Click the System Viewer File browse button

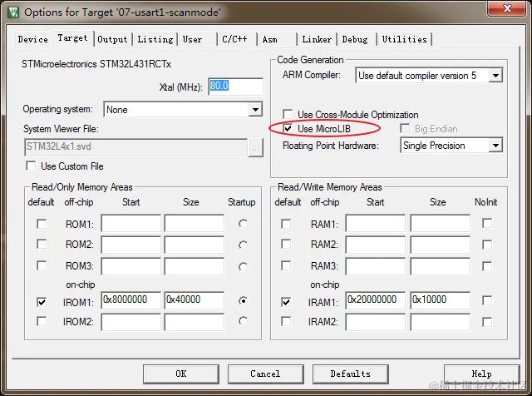[x=255, y=148]
